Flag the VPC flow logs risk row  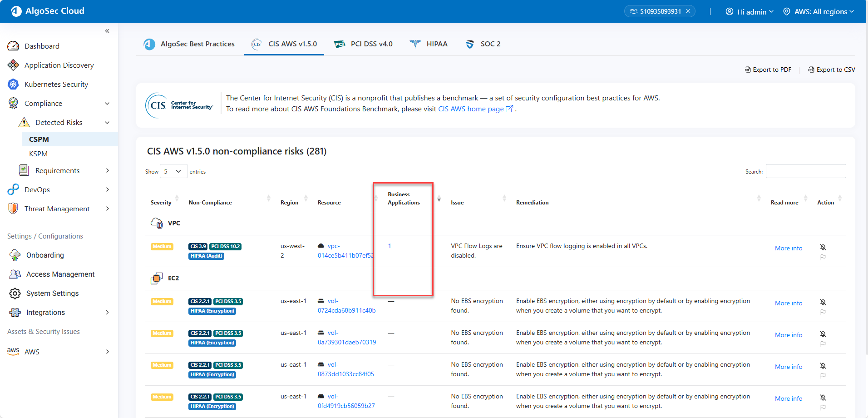823,257
